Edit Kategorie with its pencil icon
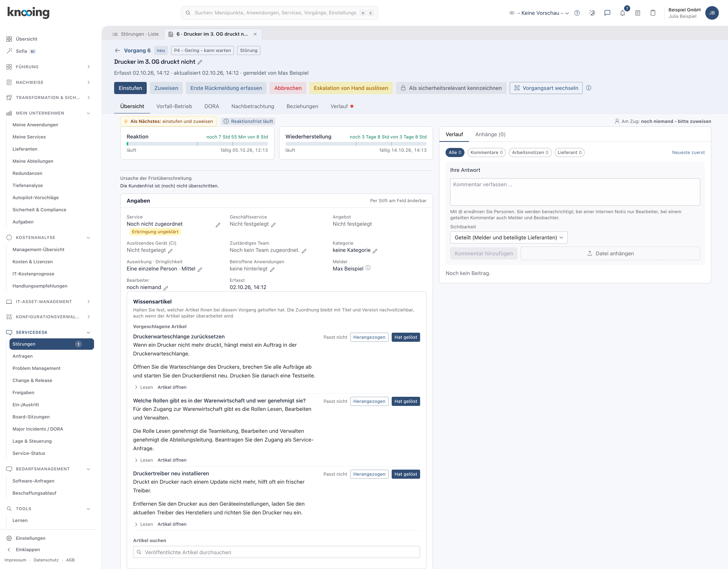Viewport: 728px width, 569px height. click(x=375, y=251)
